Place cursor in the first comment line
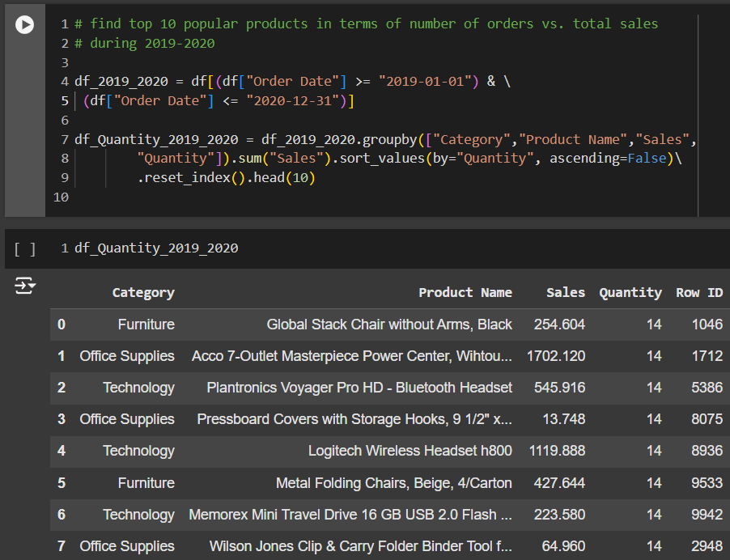The width and height of the screenshot is (730, 560). (364, 24)
